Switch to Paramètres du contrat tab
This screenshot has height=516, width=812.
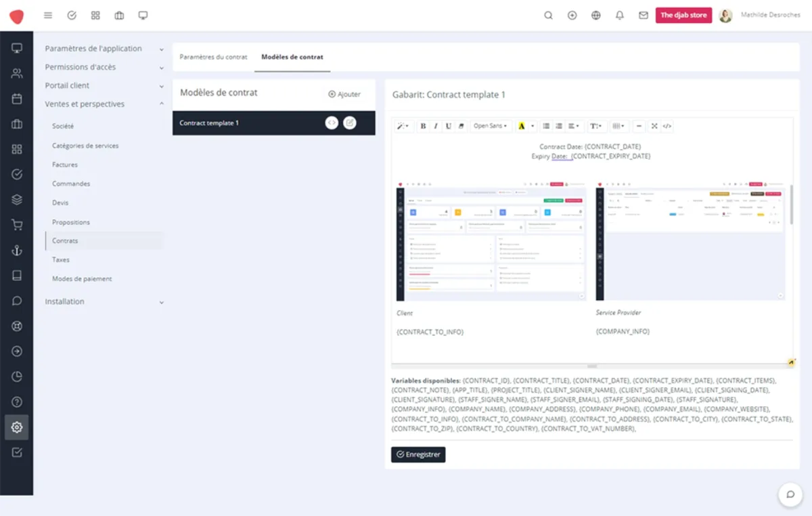(213, 58)
